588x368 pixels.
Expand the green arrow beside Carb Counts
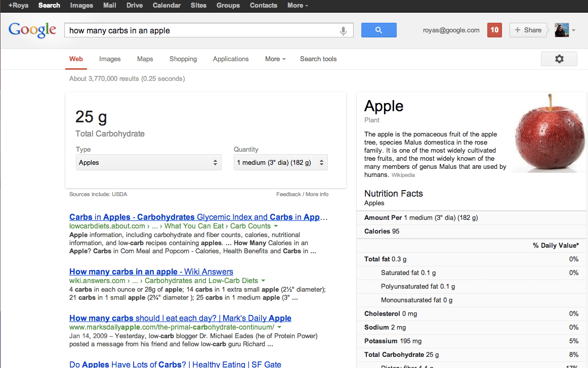(x=275, y=226)
